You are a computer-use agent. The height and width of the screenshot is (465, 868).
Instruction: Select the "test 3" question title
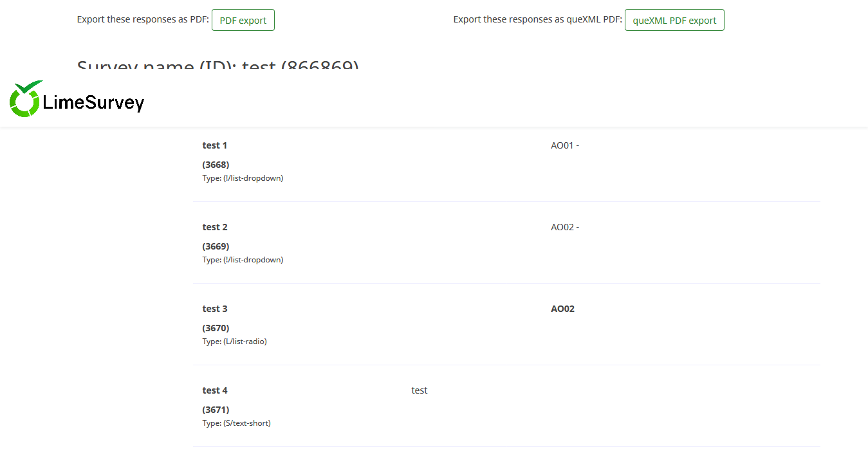point(215,309)
